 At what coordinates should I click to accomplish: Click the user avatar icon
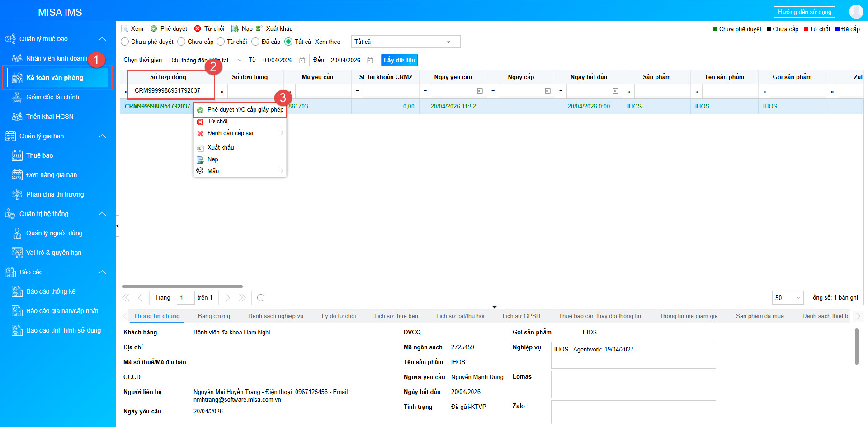coord(855,12)
